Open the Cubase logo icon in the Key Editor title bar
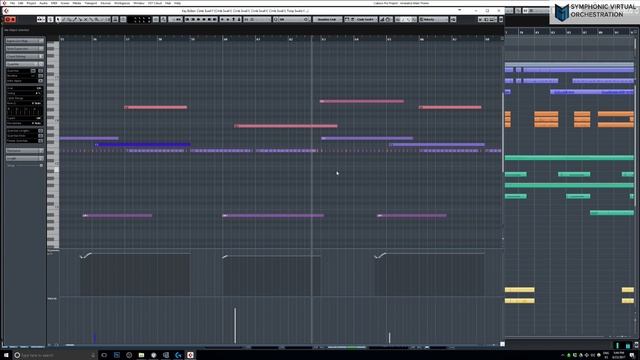Image resolution: width=640 pixels, height=360 pixels. (6, 11)
